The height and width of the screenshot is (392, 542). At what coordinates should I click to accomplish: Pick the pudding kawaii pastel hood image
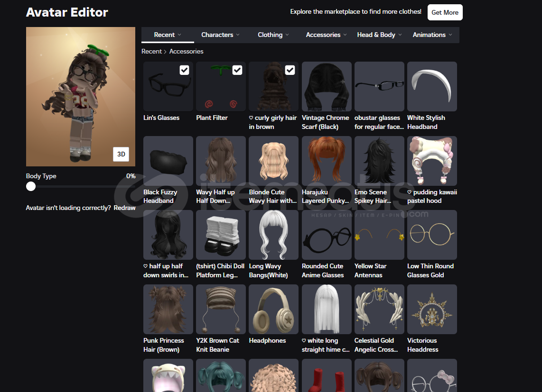coord(432,161)
